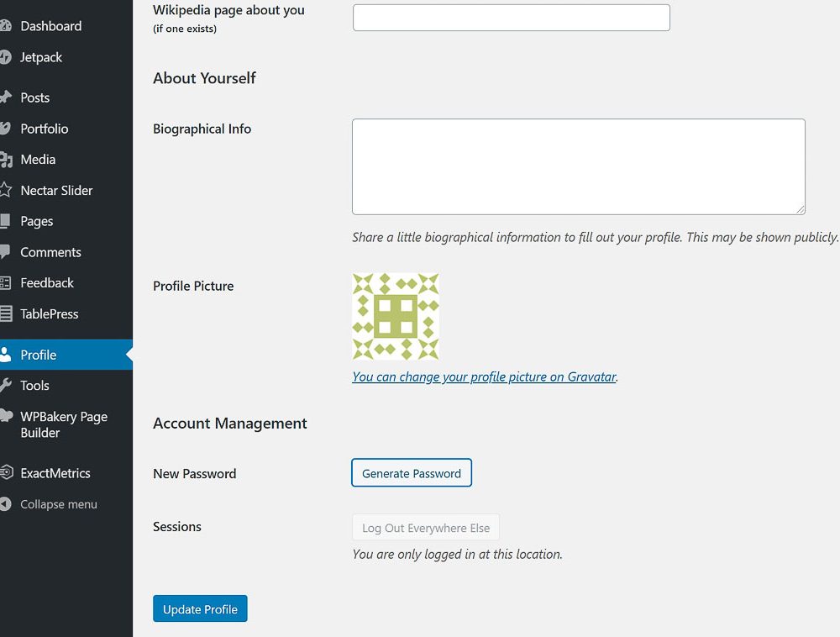Screen dimensions: 840x637
Task: Open the Pages menu item
Action: 37,222
